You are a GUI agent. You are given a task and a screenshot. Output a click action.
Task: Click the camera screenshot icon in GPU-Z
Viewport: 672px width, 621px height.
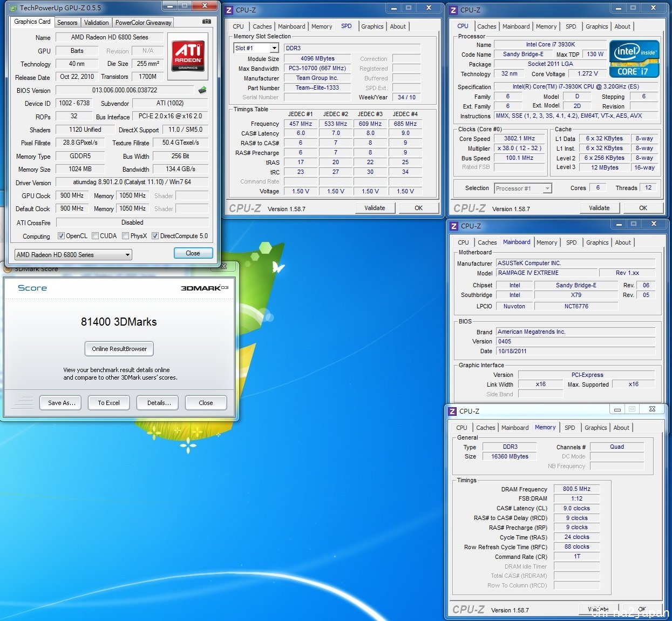point(206,22)
